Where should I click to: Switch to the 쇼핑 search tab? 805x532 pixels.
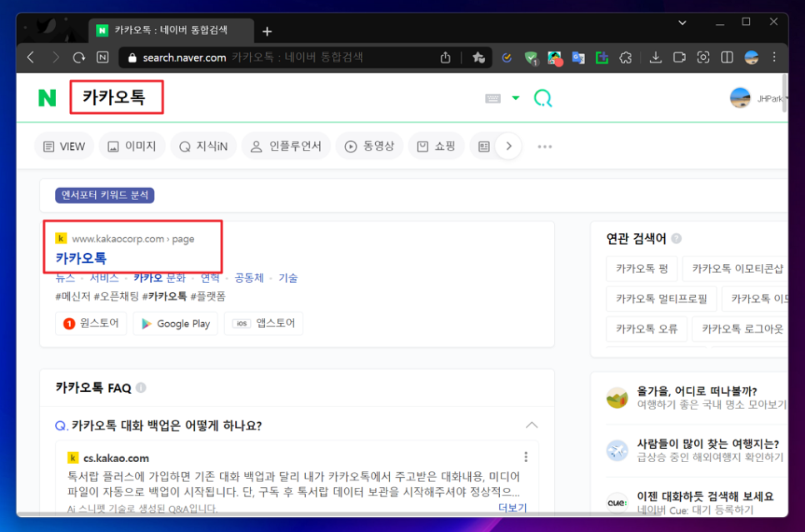[437, 147]
